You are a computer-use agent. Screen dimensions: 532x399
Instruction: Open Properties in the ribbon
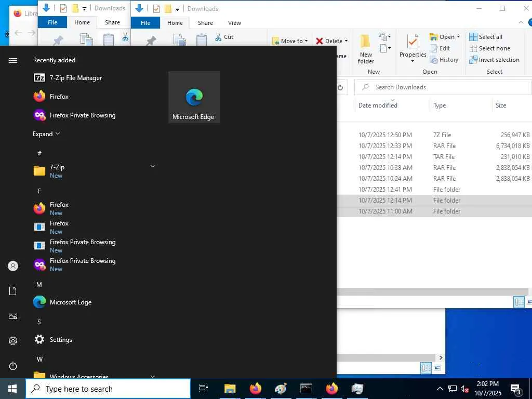click(x=413, y=48)
